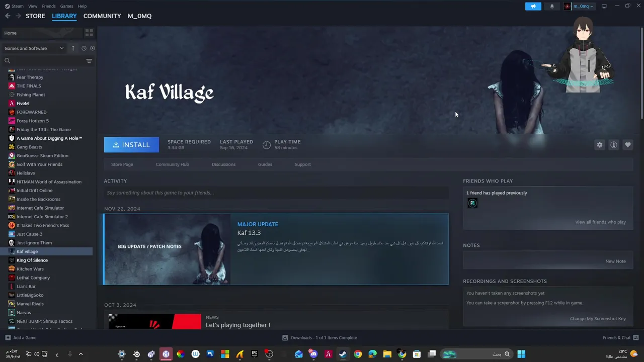Switch library to grid view icon
Image resolution: width=644 pixels, height=362 pixels.
click(x=89, y=33)
